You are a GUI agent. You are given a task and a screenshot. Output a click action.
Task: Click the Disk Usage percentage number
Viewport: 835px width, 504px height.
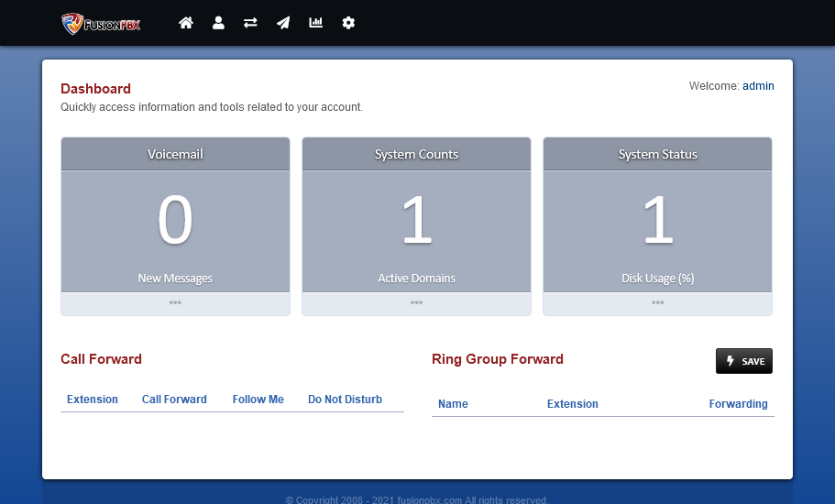pos(657,222)
